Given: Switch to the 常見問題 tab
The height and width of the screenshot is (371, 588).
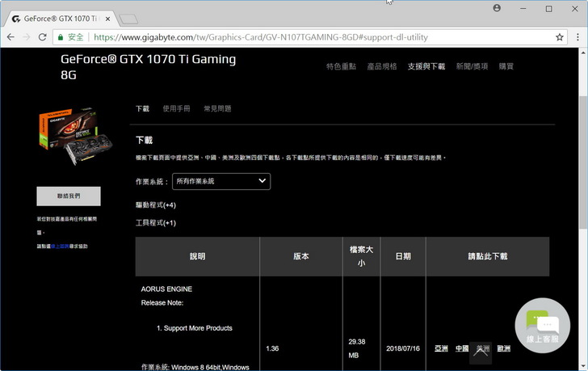Looking at the screenshot, I should coord(217,109).
